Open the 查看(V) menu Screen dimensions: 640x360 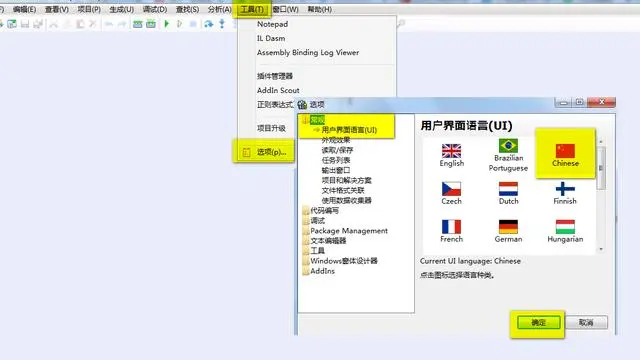(x=57, y=9)
